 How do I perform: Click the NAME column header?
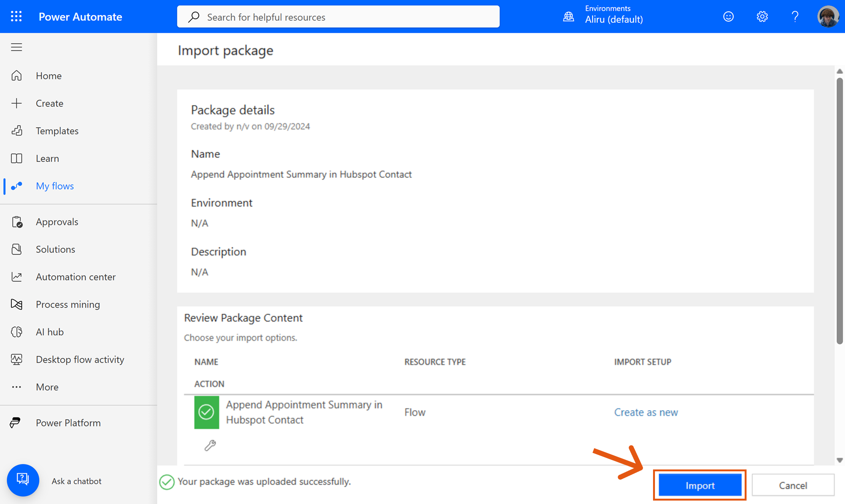click(x=206, y=362)
